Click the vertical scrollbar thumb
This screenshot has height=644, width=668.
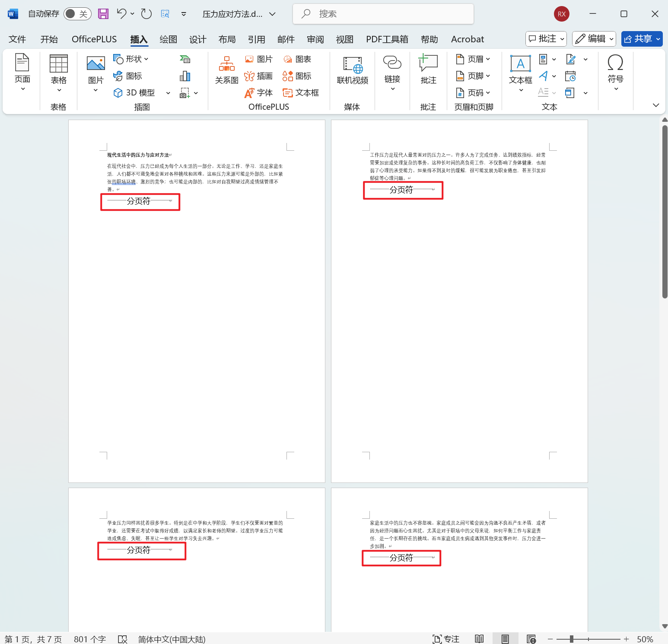point(665,212)
